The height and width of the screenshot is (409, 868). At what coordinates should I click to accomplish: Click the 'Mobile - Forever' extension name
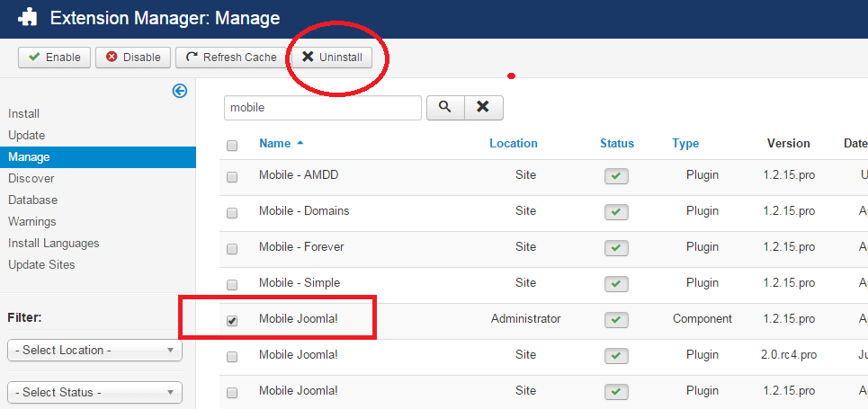coord(301,247)
